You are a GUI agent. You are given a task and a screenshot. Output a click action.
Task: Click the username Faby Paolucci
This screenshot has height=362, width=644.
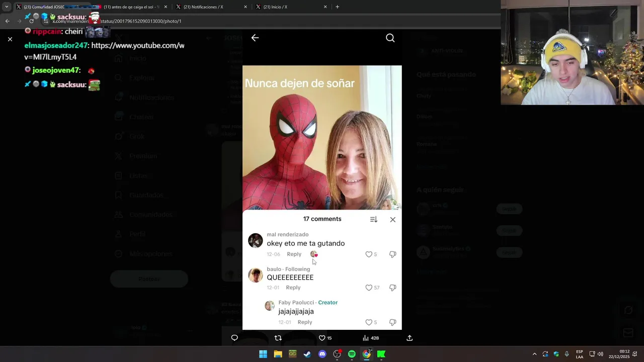click(296, 303)
